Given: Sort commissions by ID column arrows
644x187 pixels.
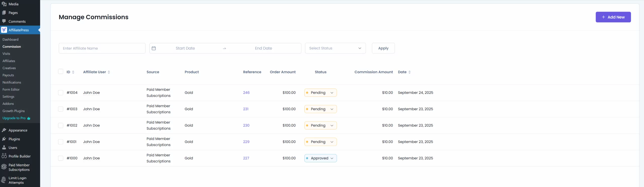Looking at the screenshot, I should point(73,72).
